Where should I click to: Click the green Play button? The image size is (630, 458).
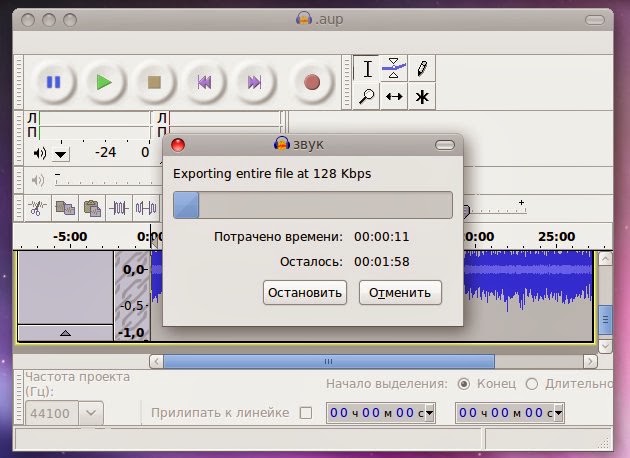click(x=104, y=82)
